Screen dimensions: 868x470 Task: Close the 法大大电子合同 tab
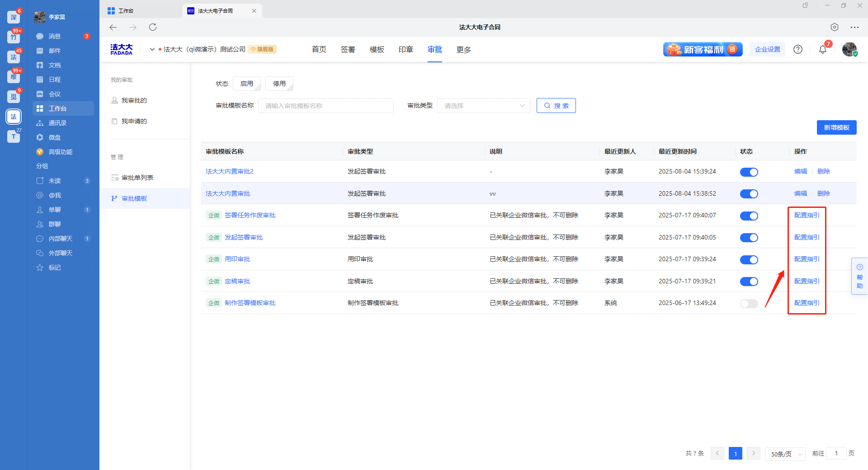tap(254, 11)
